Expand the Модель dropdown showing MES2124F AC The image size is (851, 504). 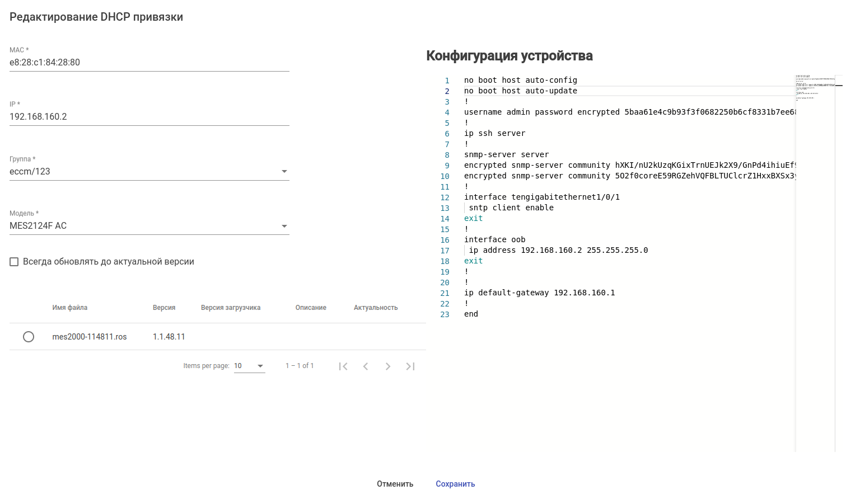point(149,226)
